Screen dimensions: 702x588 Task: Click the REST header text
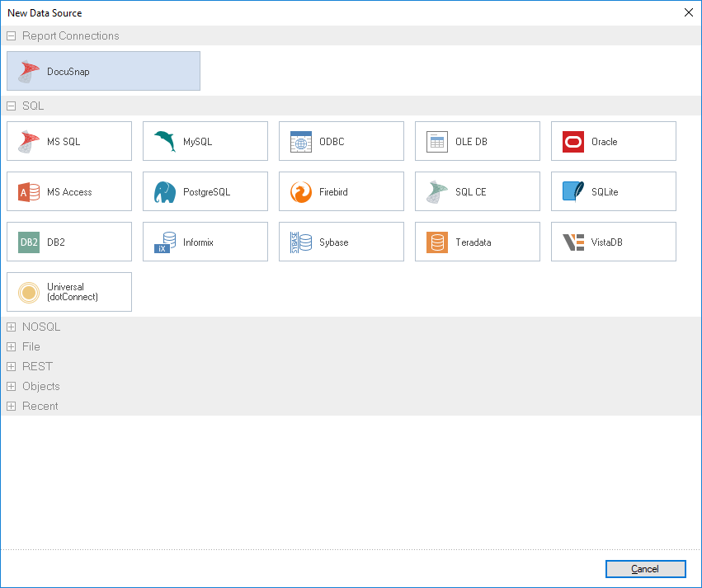click(38, 366)
